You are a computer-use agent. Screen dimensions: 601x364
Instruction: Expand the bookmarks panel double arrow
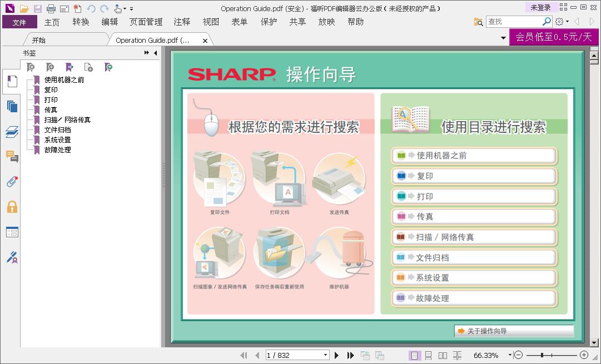tap(146, 53)
